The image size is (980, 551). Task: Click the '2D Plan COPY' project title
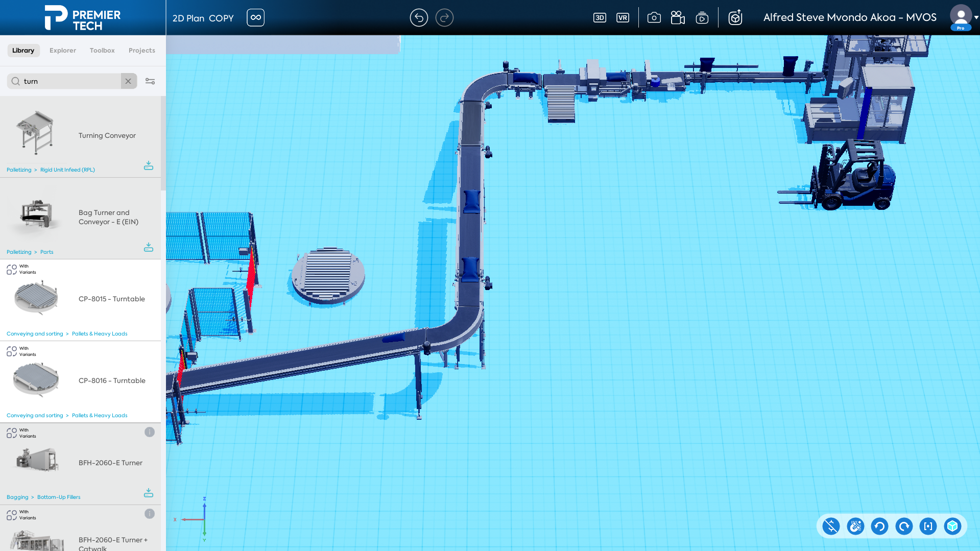[x=203, y=18]
